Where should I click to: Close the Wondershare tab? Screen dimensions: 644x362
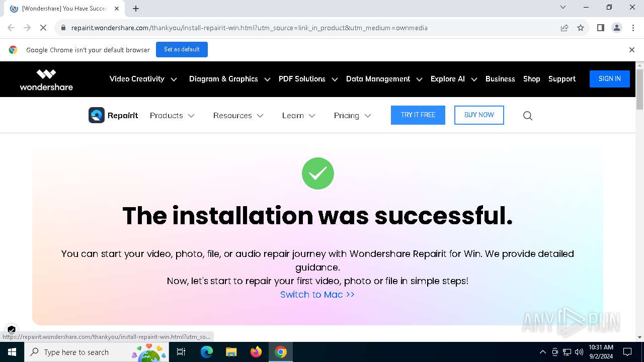[117, 9]
